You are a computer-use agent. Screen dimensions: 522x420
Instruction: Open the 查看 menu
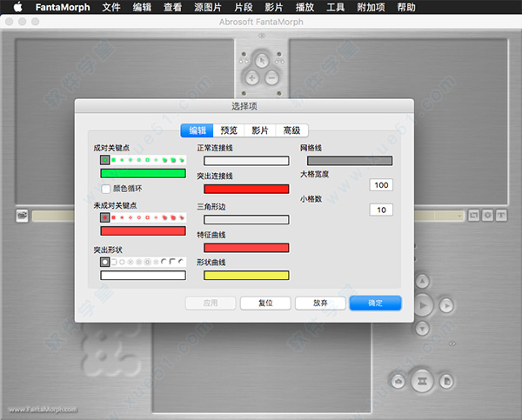point(173,7)
